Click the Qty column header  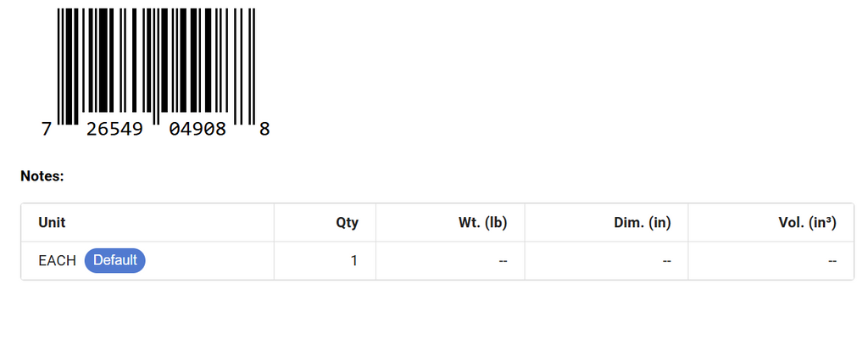[x=347, y=223]
